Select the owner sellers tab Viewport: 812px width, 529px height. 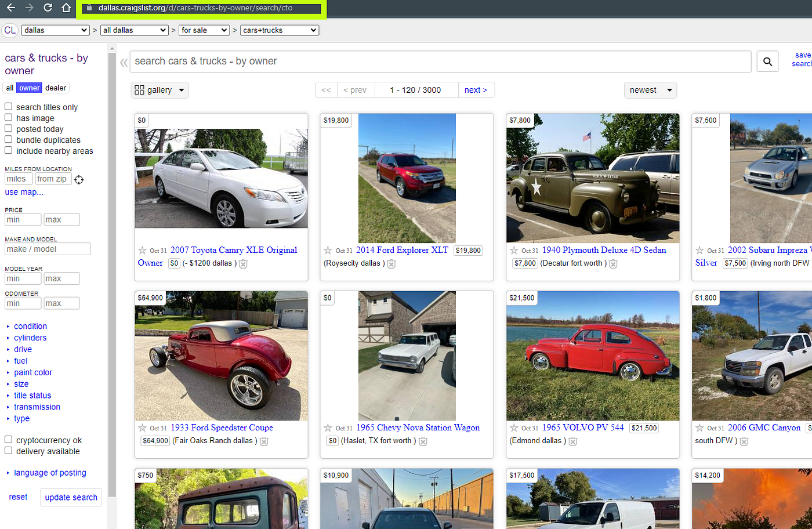[29, 88]
